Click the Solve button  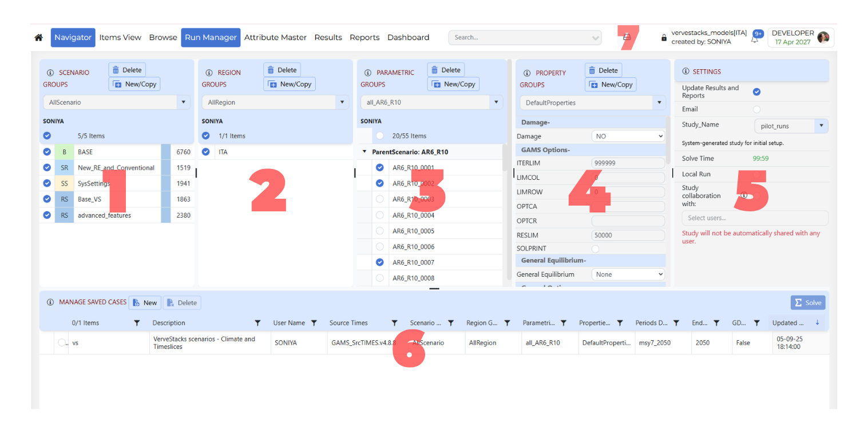point(808,302)
